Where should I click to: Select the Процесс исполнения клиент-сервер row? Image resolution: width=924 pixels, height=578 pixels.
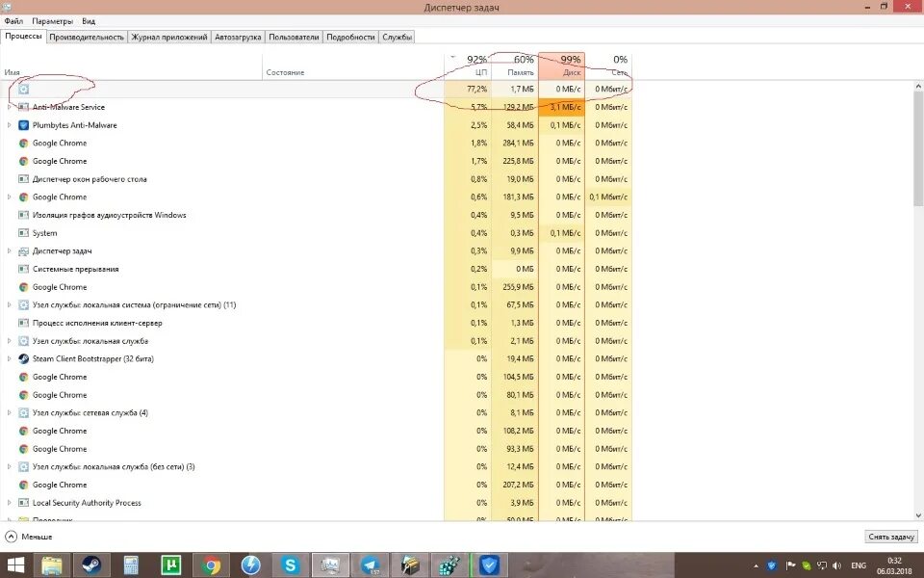click(x=316, y=324)
